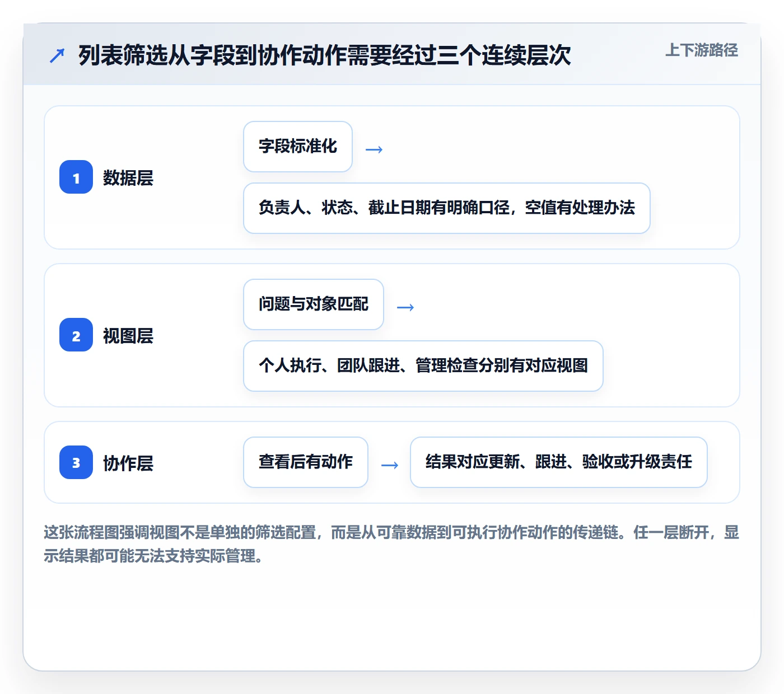
Task: Select the 数据层 label
Action: point(128,178)
